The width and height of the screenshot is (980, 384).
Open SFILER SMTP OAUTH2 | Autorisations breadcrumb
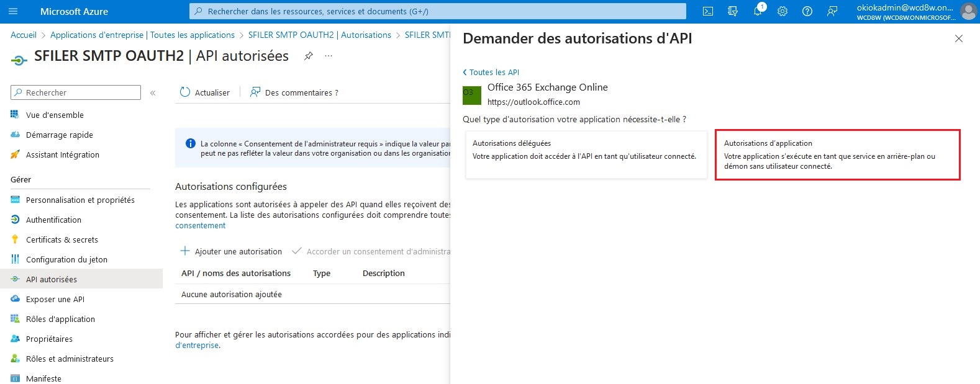[320, 35]
